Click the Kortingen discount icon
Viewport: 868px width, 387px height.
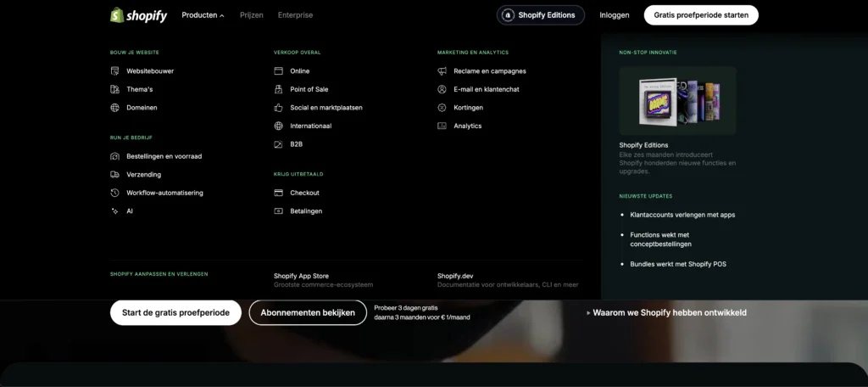(x=442, y=108)
